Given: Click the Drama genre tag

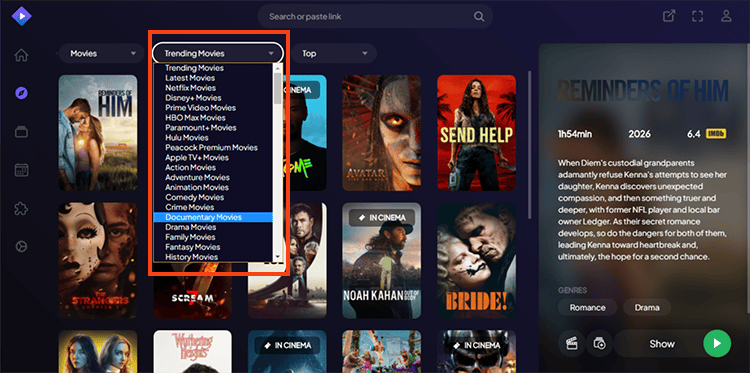Looking at the screenshot, I should 647,307.
